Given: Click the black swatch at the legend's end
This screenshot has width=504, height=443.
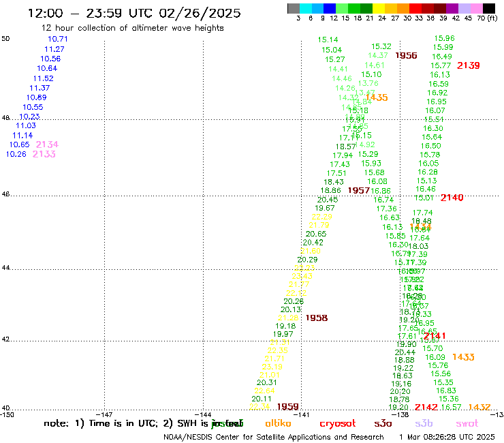Looking at the screenshot, I should tap(488, 8).
